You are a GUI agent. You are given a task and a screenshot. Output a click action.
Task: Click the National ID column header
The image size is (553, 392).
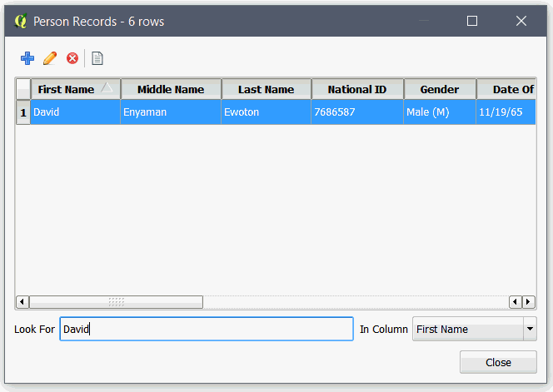[357, 89]
